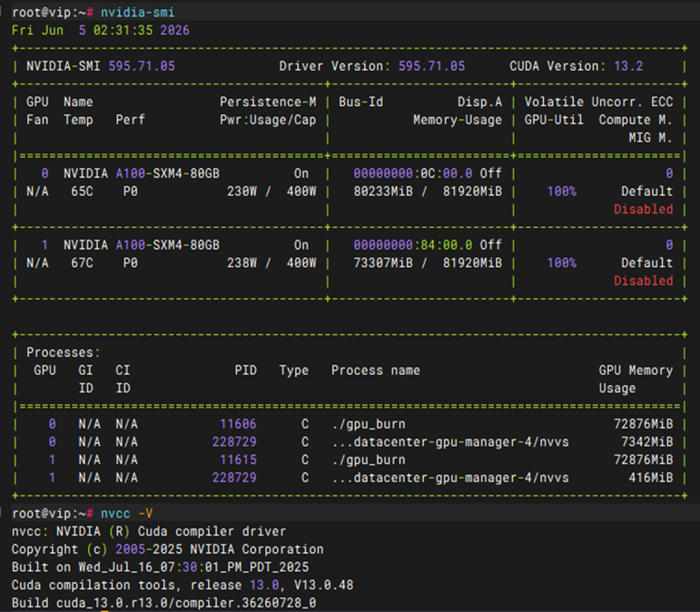The image size is (700, 612).
Task: Select the date line 'Fri Jun 5 02:31:35 2026'
Action: tap(101, 30)
